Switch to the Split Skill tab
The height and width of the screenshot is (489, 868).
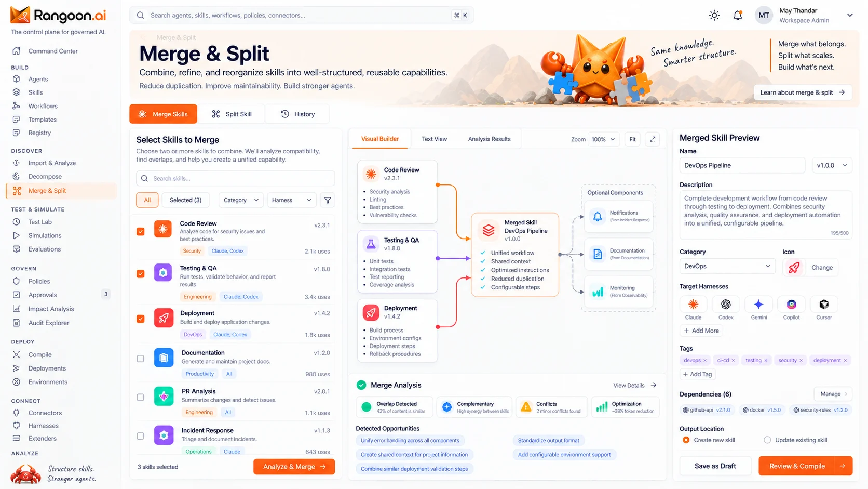tap(232, 114)
